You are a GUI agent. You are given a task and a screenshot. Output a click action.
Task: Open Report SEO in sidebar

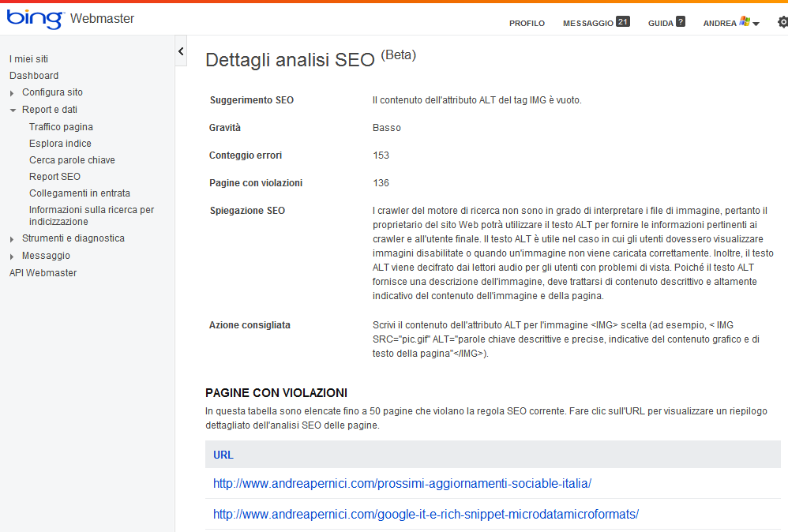point(54,177)
